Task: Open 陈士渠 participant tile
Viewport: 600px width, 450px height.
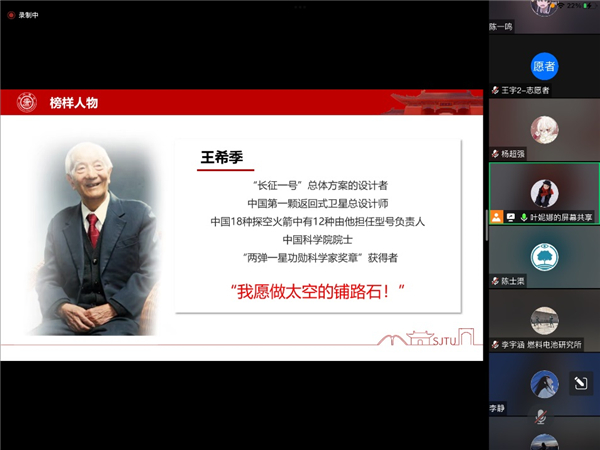Action: [544, 259]
